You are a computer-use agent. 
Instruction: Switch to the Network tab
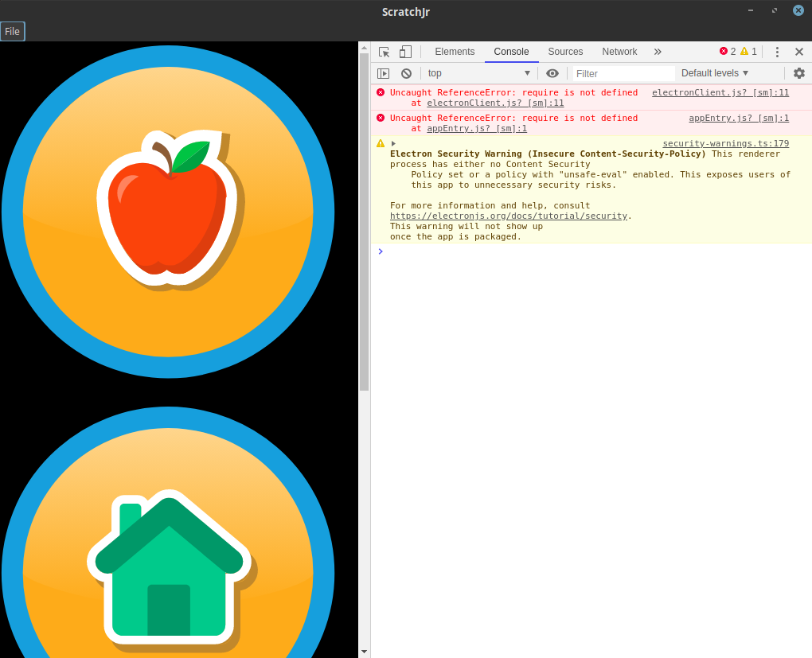coord(619,51)
